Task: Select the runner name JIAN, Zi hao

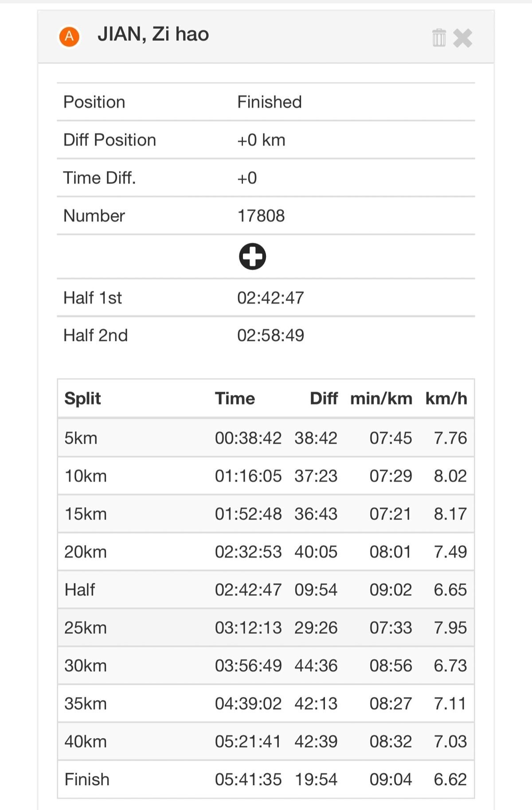Action: tap(153, 34)
